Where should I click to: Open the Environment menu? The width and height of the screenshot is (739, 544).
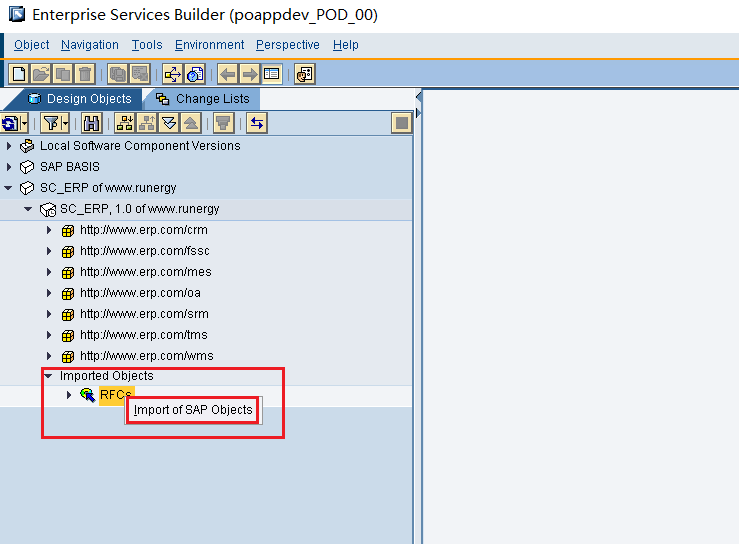[209, 45]
